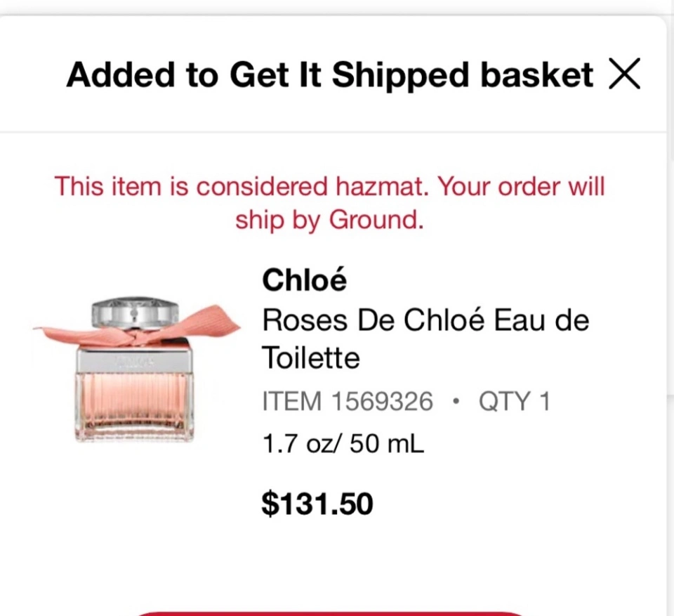Click the $131.50 price
Image resolution: width=674 pixels, height=616 pixels.
pyautogui.click(x=317, y=504)
